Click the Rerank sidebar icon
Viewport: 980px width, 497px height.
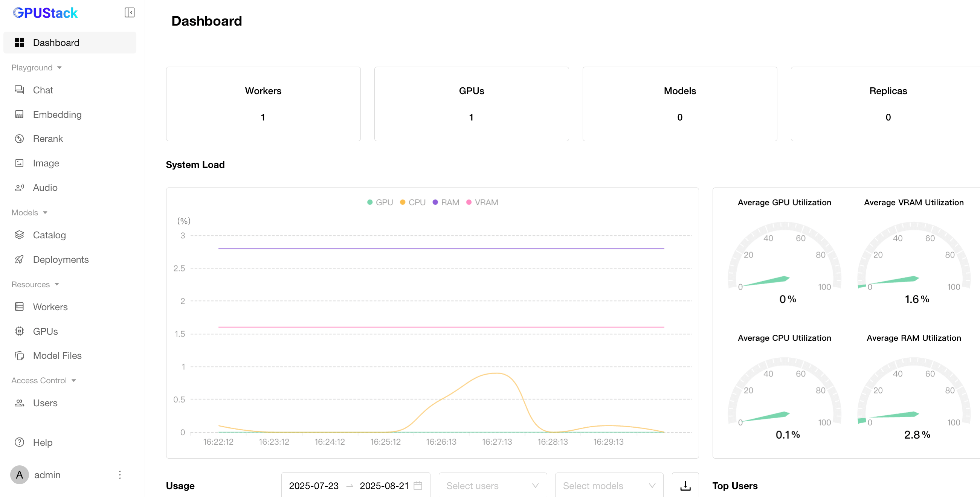pyautogui.click(x=19, y=139)
